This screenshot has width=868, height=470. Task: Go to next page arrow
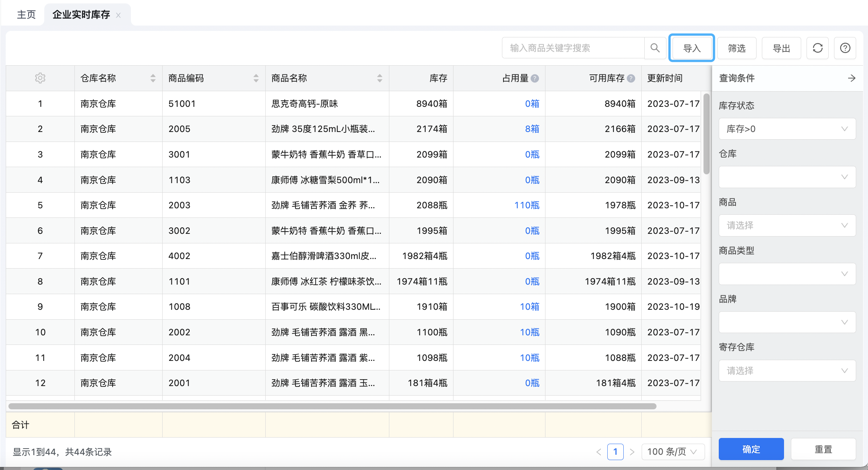coord(632,452)
